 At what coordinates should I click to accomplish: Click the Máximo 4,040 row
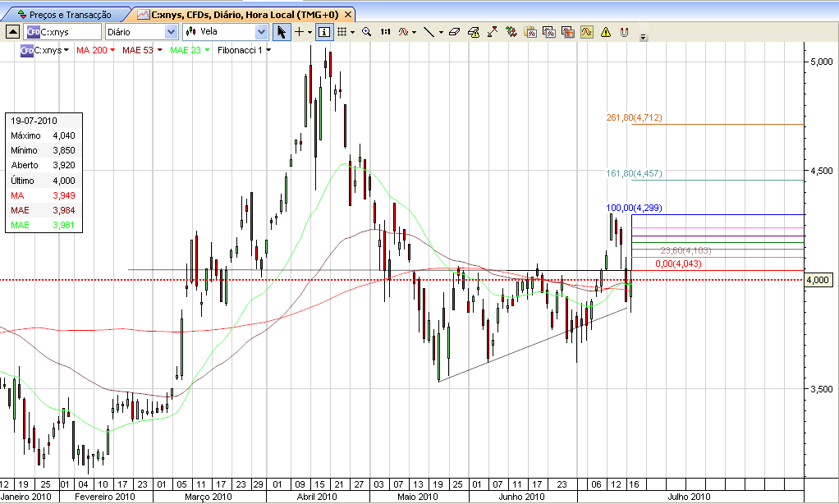44,136
